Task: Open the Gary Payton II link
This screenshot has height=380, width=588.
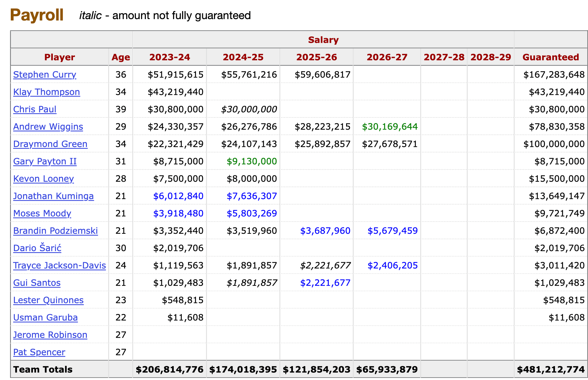Action: [x=45, y=162]
